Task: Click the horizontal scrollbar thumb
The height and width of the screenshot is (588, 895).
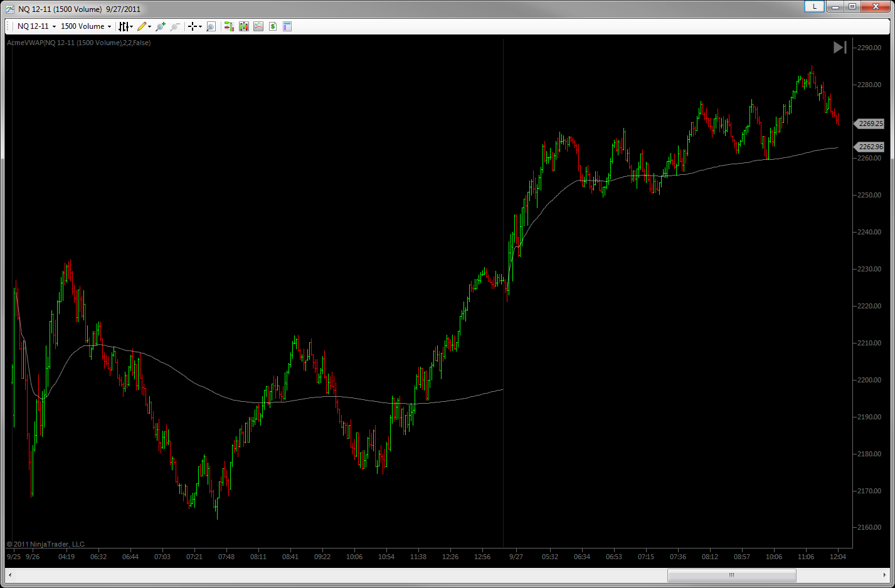Action: [x=732, y=575]
